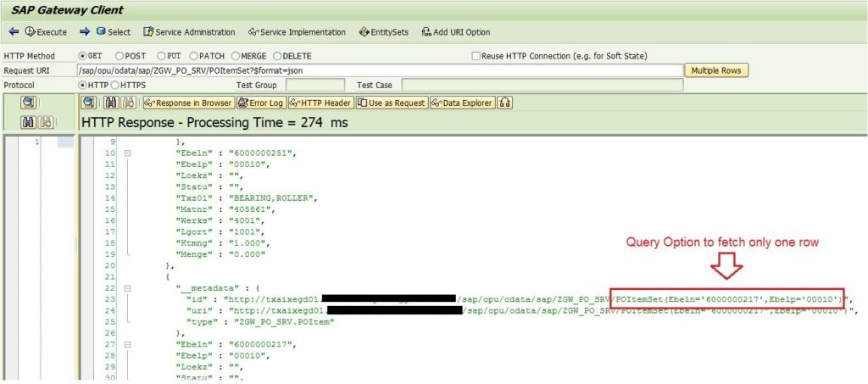Collapse the JSON node at line 10
Screen dimensions: 868x384
click(x=128, y=153)
